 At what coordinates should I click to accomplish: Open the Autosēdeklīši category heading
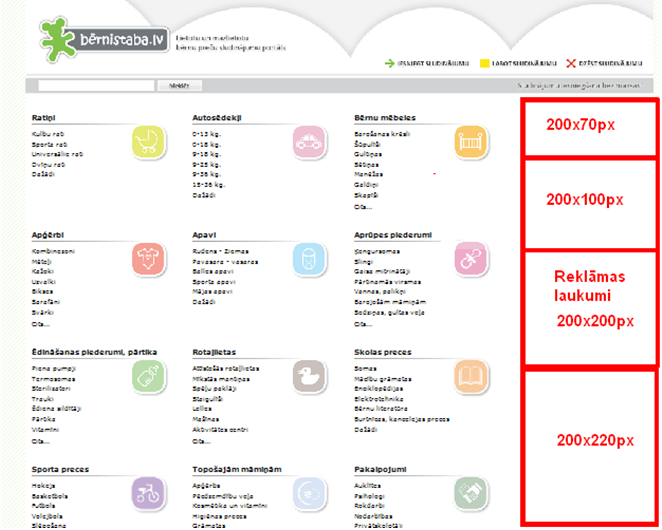tap(217, 118)
